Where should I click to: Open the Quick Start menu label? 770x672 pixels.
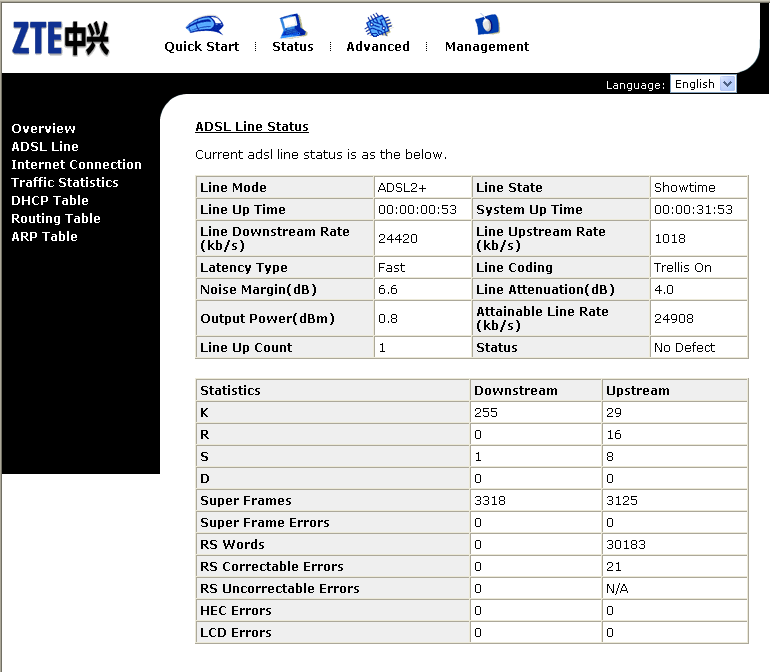tap(202, 47)
